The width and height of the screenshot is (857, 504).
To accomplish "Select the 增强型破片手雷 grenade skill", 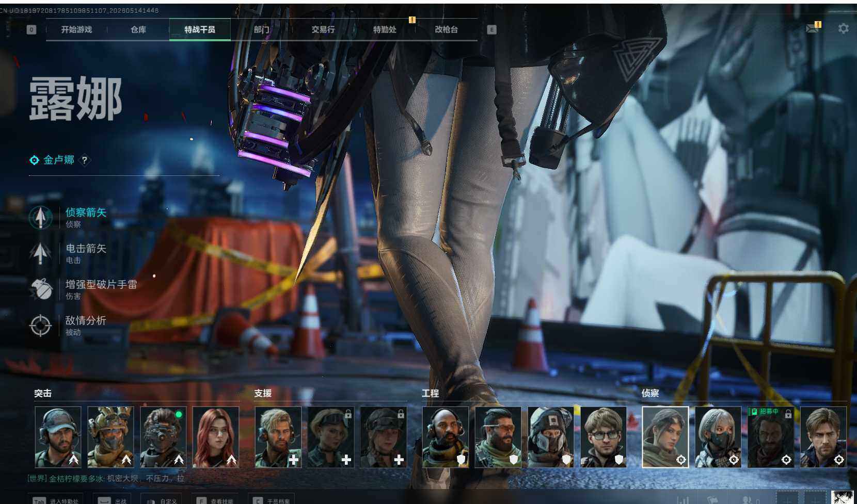I will pyautogui.click(x=84, y=289).
